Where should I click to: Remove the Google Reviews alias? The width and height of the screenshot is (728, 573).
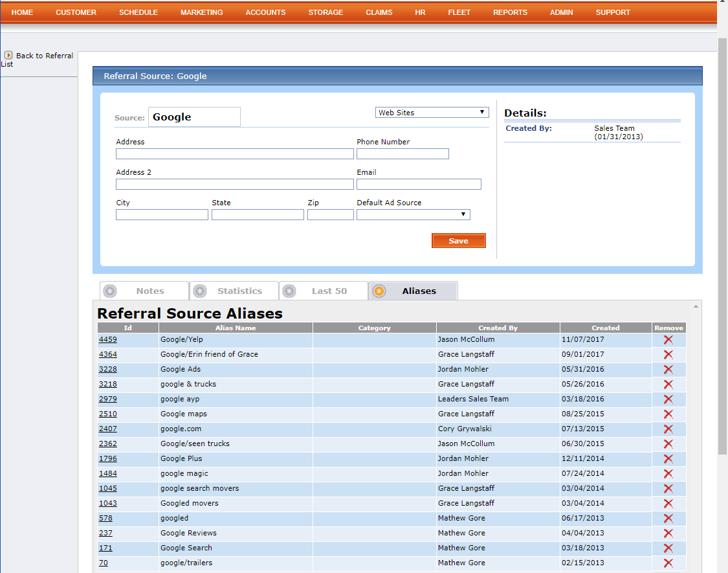click(668, 533)
